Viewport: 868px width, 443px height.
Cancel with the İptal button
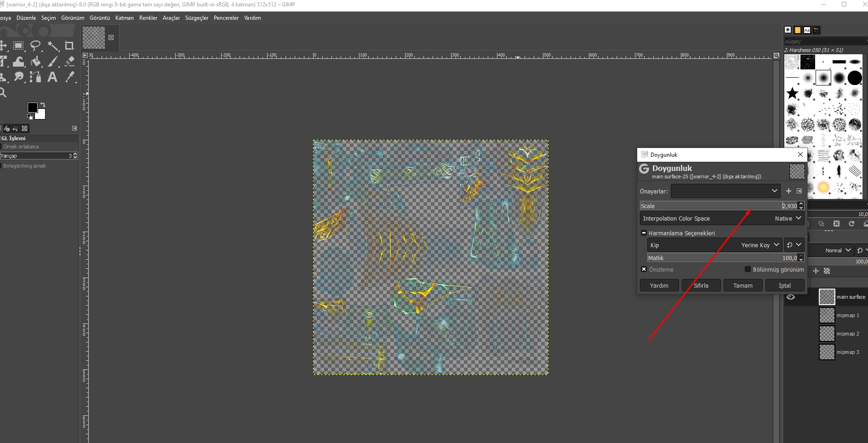click(x=785, y=285)
